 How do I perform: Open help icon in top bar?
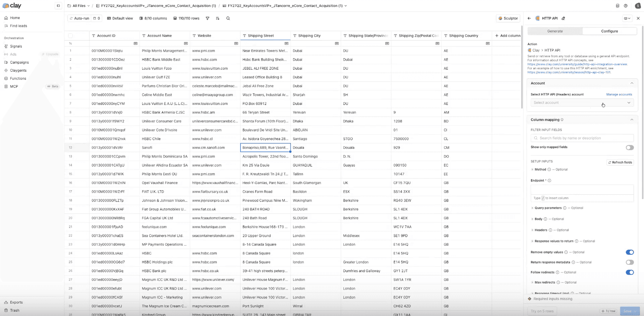coord(626,6)
